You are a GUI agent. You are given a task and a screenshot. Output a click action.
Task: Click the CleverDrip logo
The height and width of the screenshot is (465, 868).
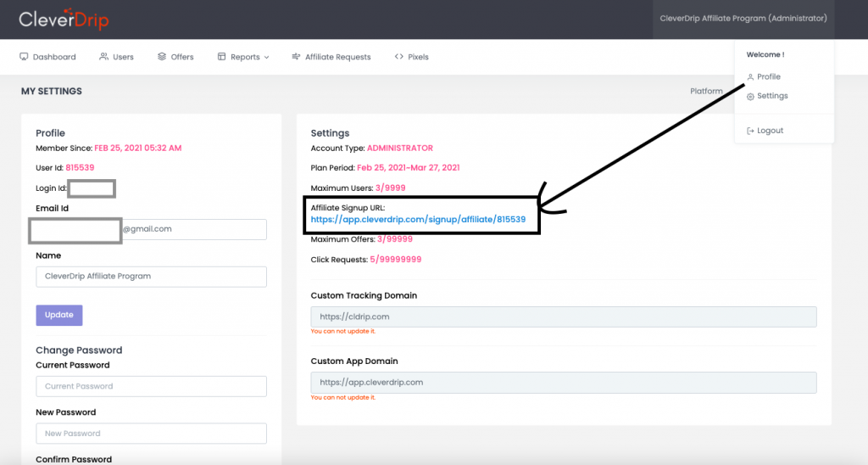coord(64,20)
